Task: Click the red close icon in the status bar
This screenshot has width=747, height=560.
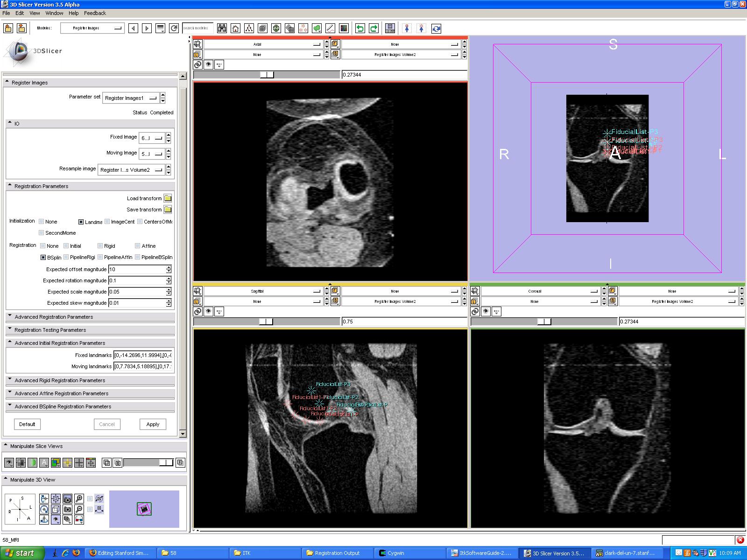Action: 740,540
